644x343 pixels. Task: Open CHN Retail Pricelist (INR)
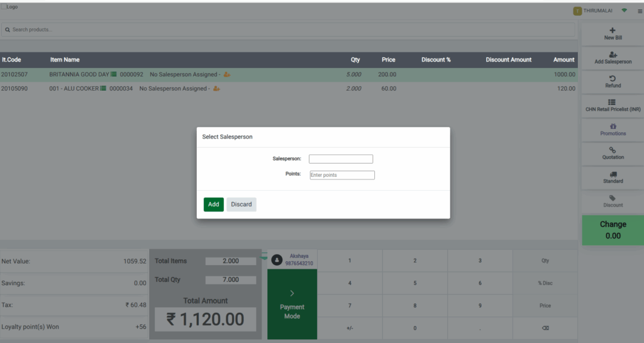coord(613,106)
